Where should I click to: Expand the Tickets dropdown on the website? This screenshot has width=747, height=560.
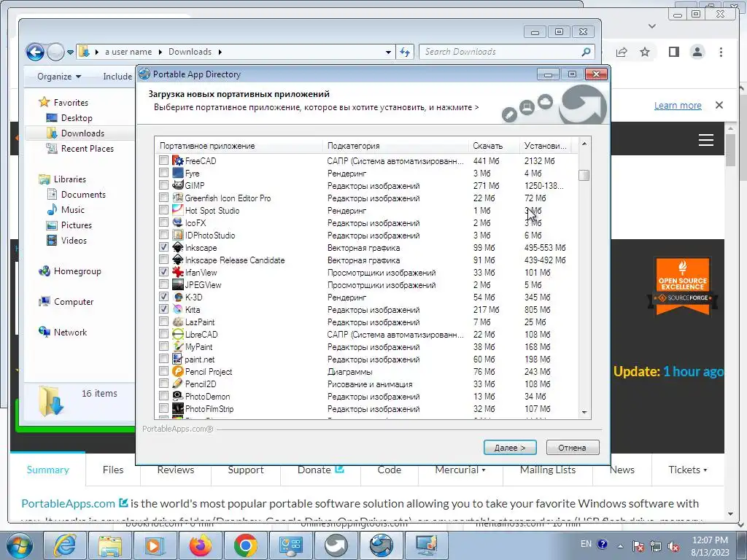click(687, 470)
